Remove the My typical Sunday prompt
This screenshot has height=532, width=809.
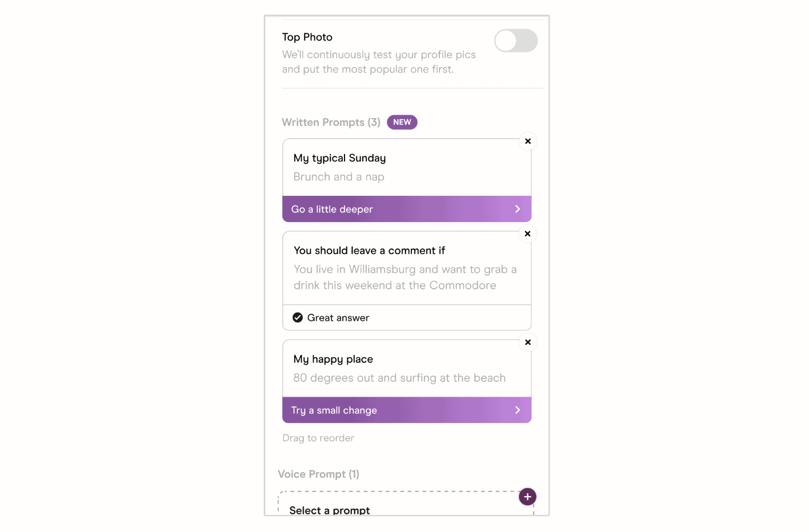coord(528,141)
